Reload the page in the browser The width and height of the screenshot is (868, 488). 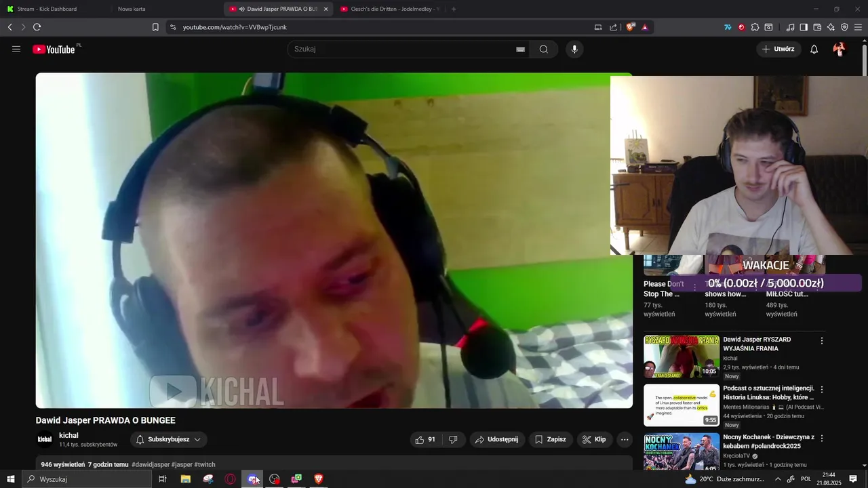pyautogui.click(x=37, y=27)
